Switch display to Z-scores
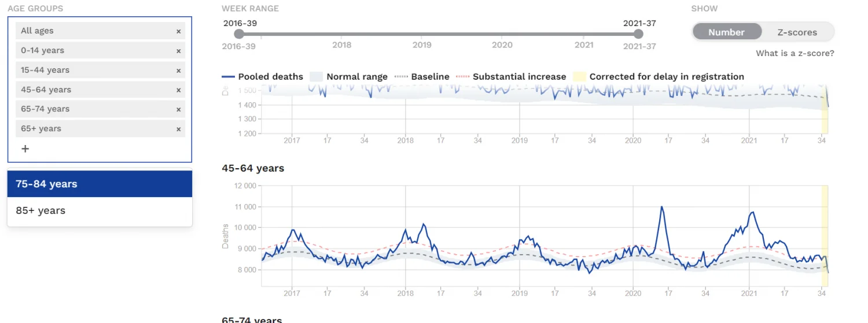The image size is (868, 323). pos(797,32)
